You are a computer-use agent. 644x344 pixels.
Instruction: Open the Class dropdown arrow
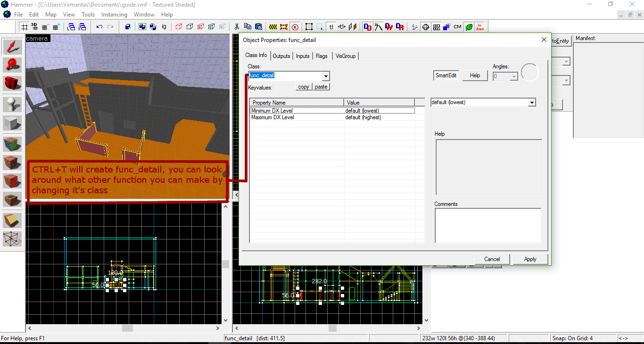pyautogui.click(x=326, y=76)
